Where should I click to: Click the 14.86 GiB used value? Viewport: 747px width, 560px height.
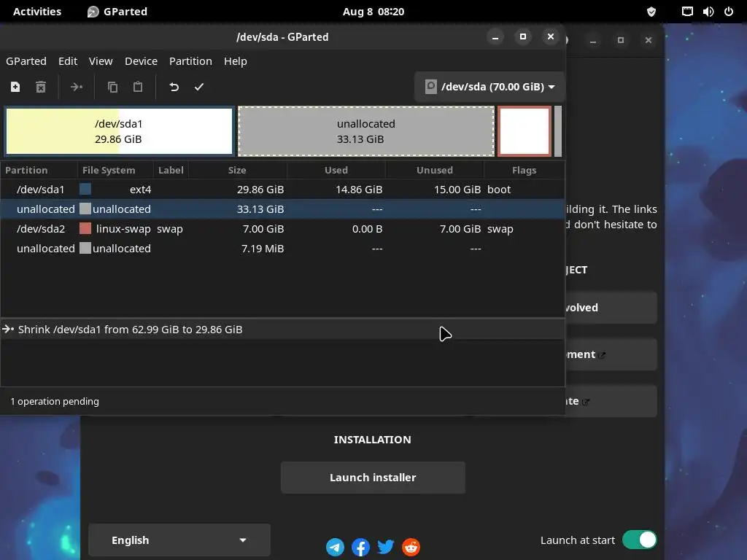pos(359,189)
